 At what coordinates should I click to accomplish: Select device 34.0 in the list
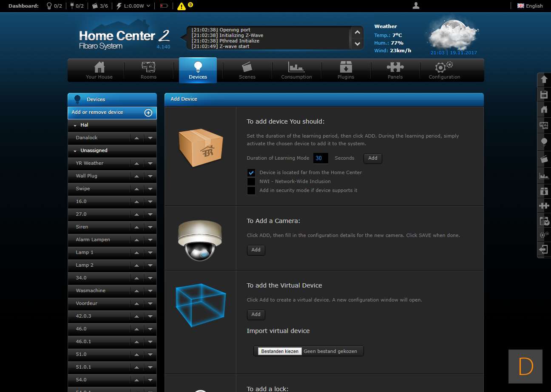click(x=81, y=278)
